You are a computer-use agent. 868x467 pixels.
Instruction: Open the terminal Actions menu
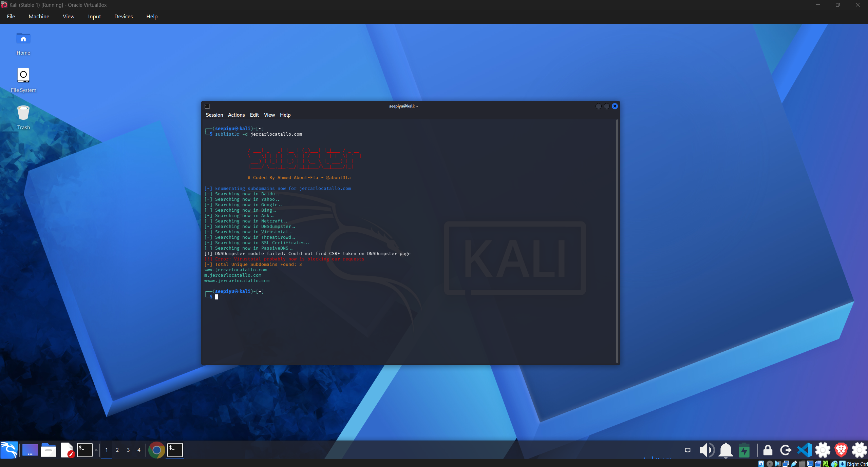pos(236,115)
